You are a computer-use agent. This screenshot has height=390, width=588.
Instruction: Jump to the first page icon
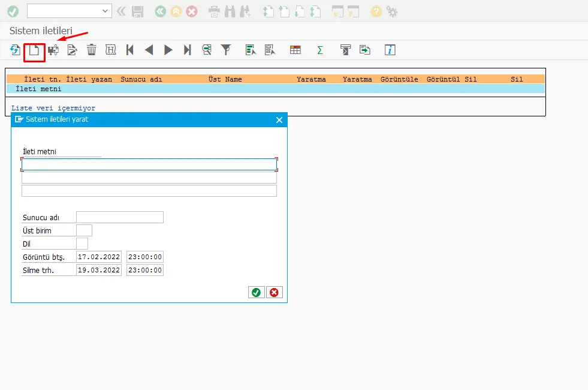129,50
